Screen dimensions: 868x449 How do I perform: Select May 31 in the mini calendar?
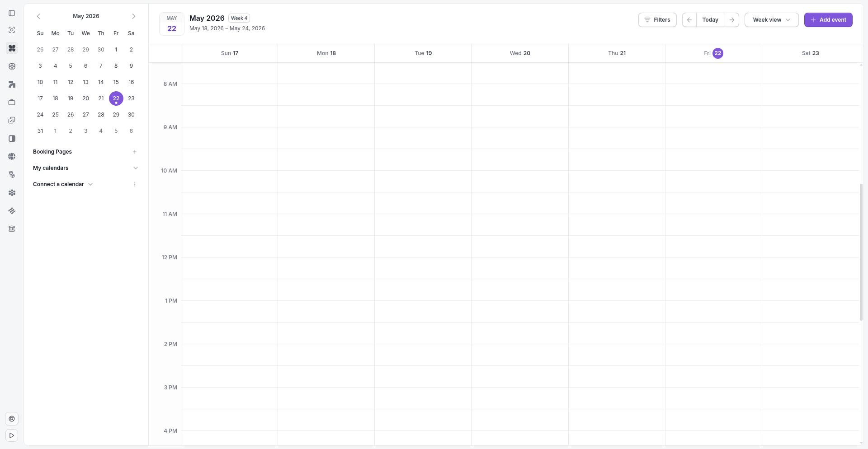[x=40, y=131]
